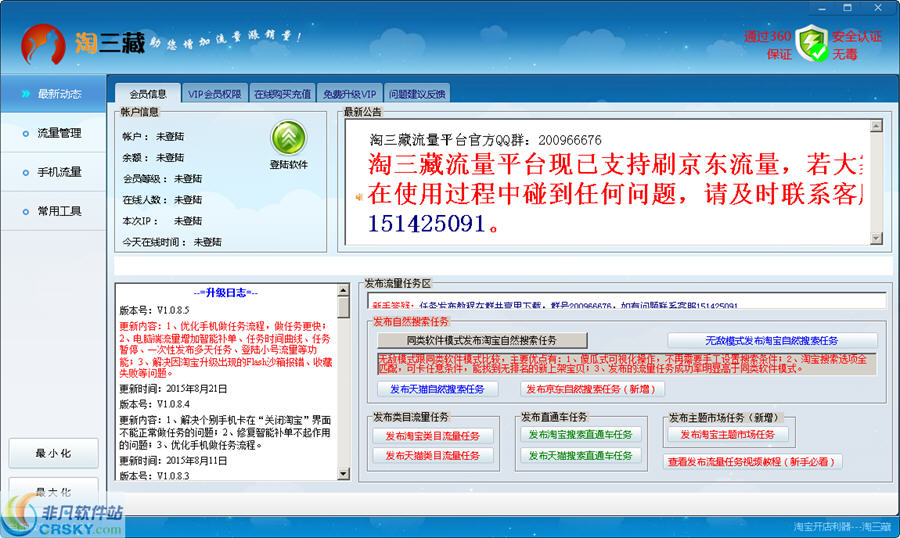Click 无敌模式发布淘宝自然搜索任务 button

(x=771, y=340)
